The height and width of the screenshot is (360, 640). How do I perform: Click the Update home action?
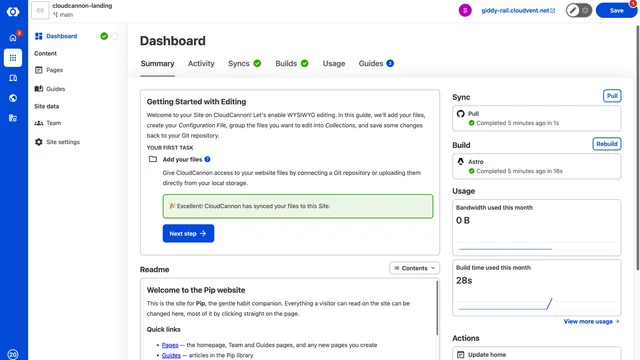coord(536,354)
